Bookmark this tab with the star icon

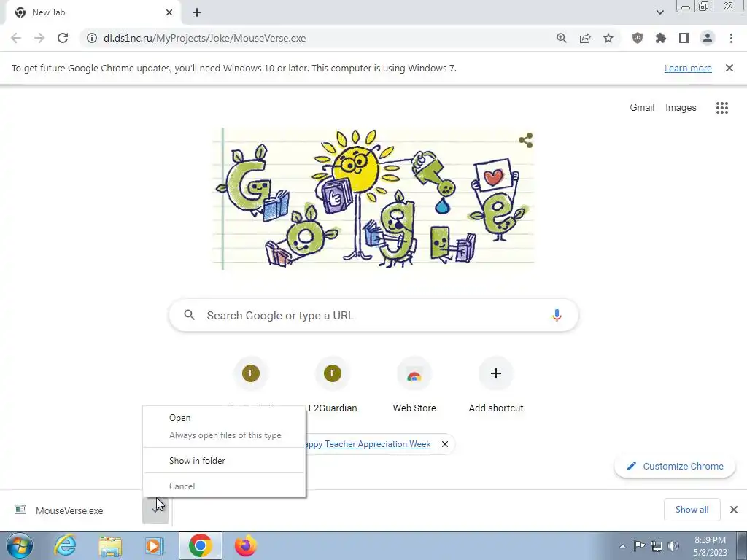pos(608,38)
